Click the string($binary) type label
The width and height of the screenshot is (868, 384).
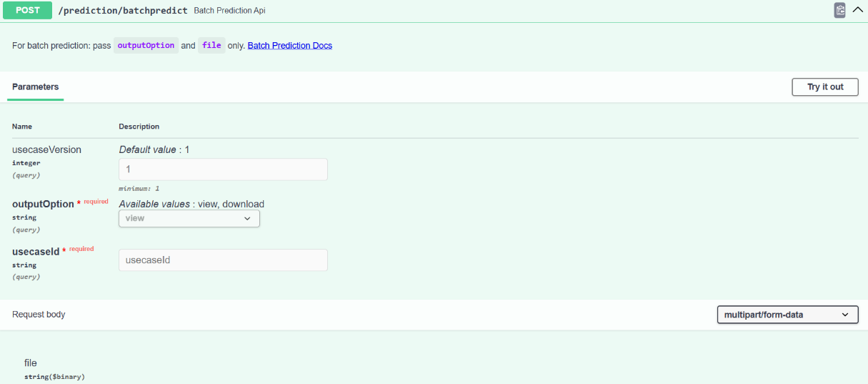54,376
